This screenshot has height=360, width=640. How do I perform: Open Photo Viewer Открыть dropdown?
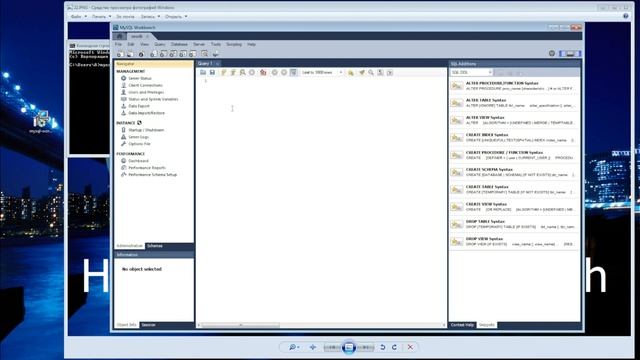(x=176, y=17)
